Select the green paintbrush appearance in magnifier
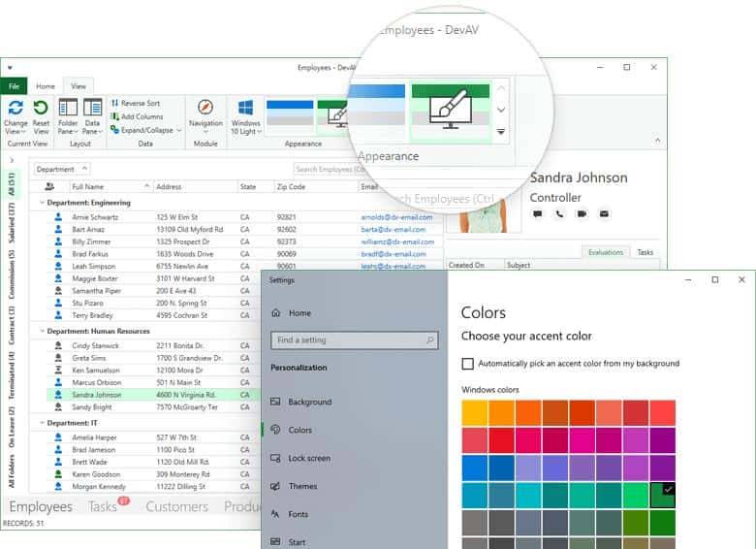 (451, 113)
